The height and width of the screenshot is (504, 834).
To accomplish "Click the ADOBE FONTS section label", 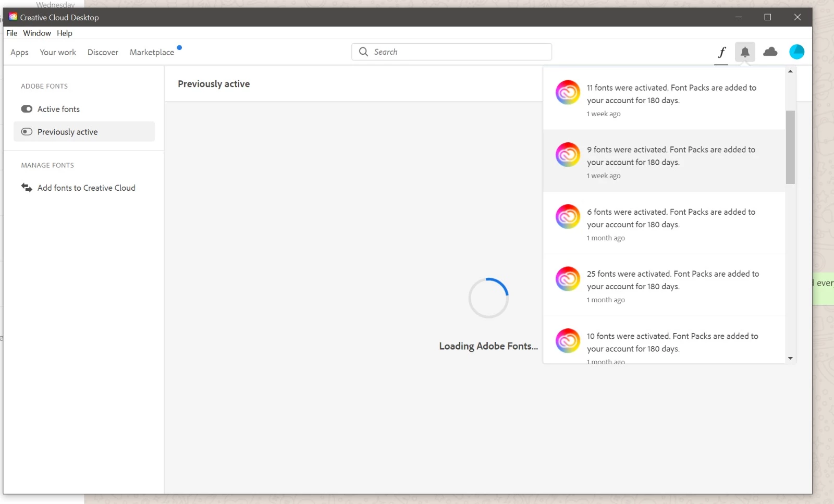I will click(44, 86).
